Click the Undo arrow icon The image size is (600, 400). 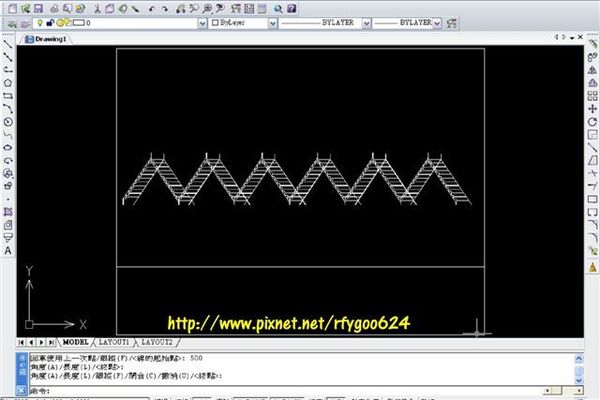pyautogui.click(x=152, y=8)
